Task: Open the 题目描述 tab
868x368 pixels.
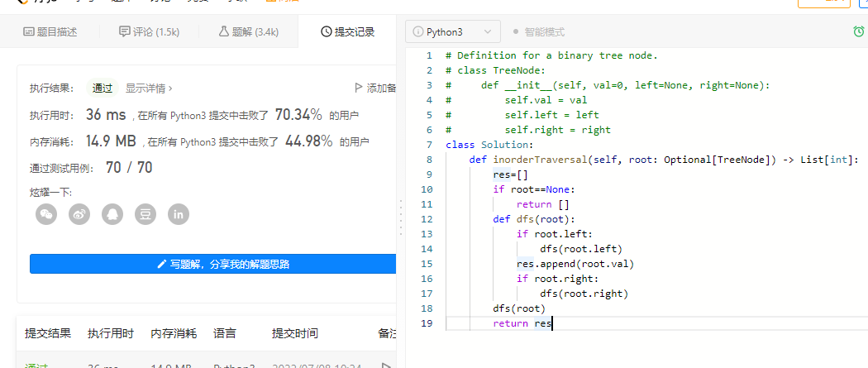Action: coord(50,31)
